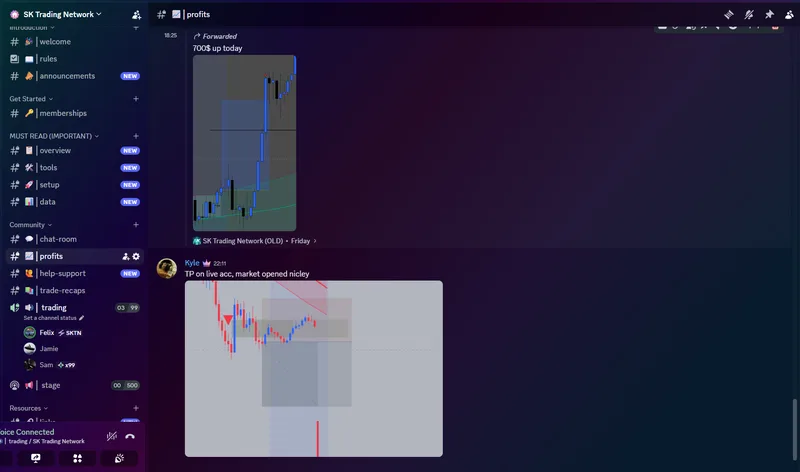Image resolution: width=800 pixels, height=472 pixels.
Task: Add a channel to the Resources category
Action: coord(136,408)
